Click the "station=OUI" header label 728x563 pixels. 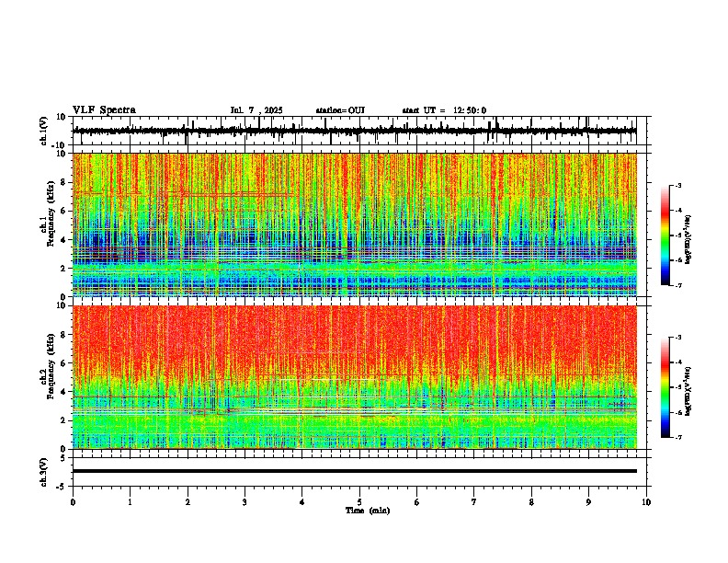[340, 110]
